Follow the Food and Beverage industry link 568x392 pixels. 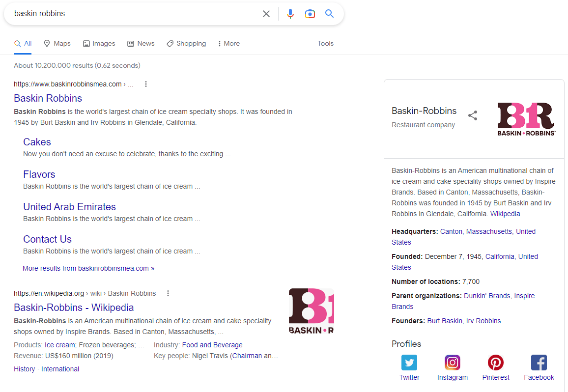[x=212, y=345]
